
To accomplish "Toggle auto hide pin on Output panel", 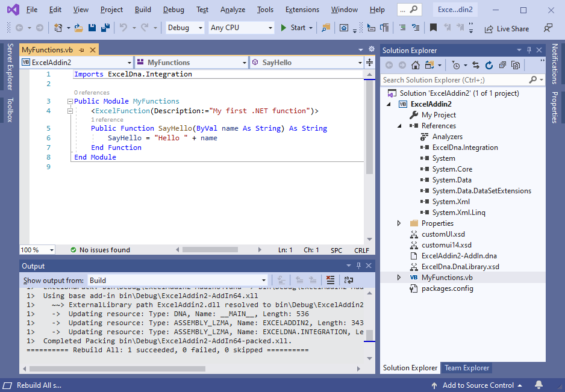I will pyautogui.click(x=358, y=266).
